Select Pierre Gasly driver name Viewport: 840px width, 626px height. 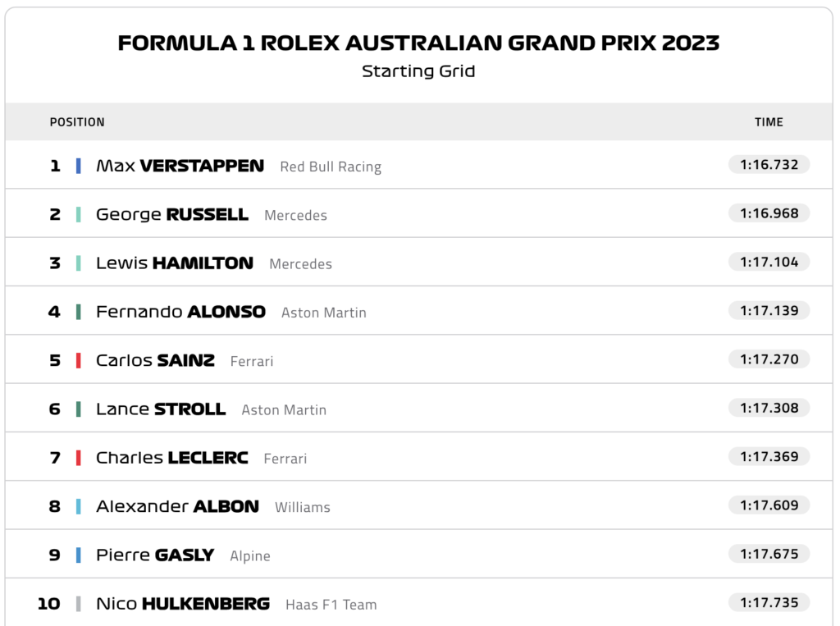tap(154, 555)
